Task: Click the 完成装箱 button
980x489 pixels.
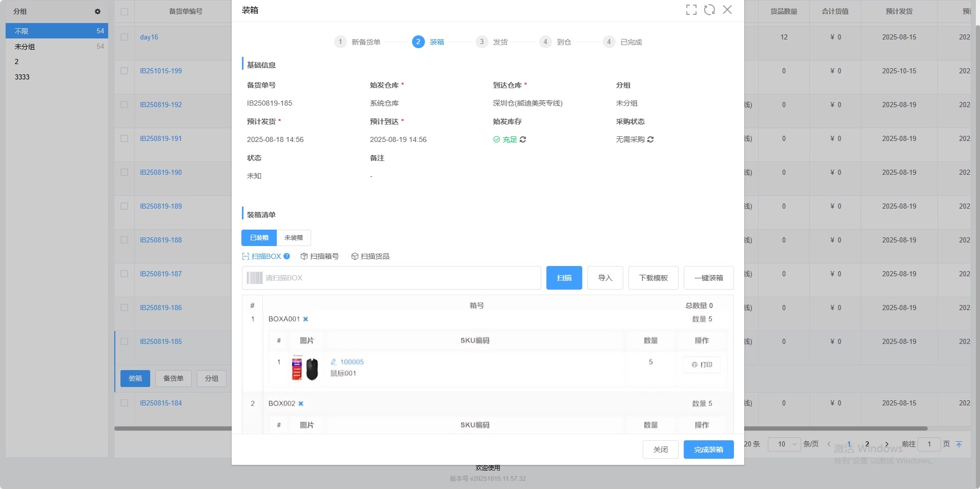Action: pyautogui.click(x=708, y=450)
